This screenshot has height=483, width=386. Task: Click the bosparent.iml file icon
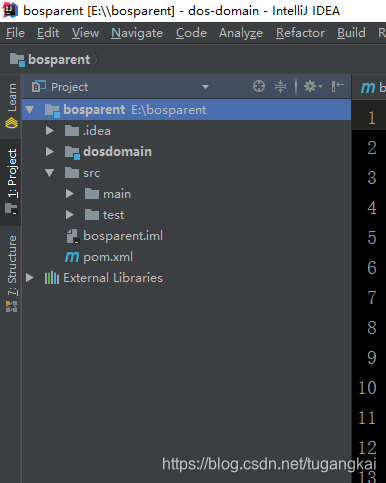pos(72,236)
